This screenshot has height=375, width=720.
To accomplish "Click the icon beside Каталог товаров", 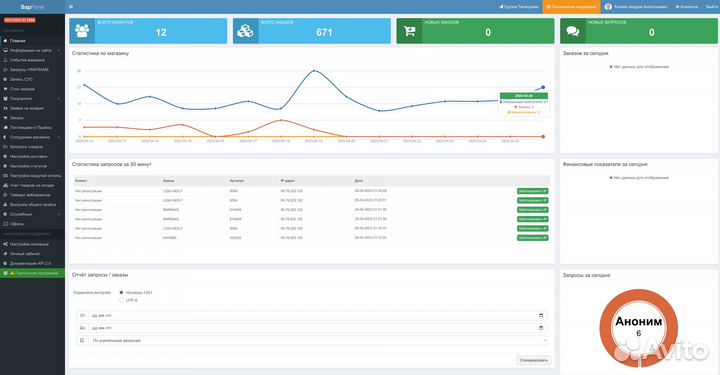I will point(6,147).
